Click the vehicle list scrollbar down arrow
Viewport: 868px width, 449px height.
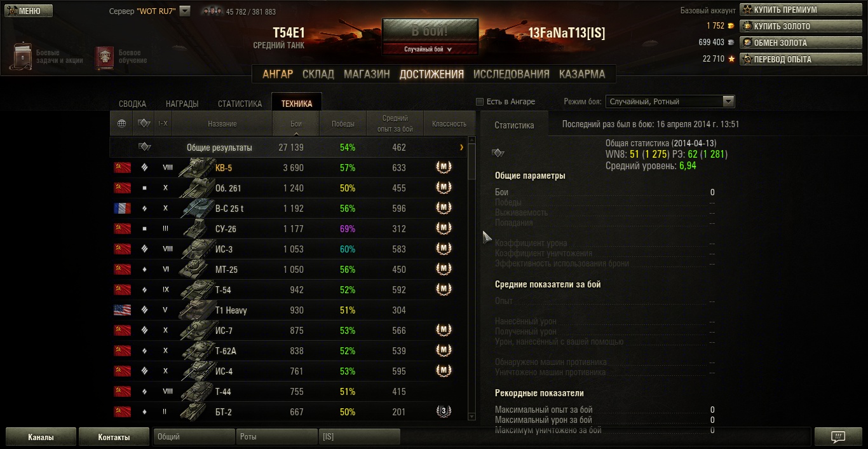pos(471,417)
